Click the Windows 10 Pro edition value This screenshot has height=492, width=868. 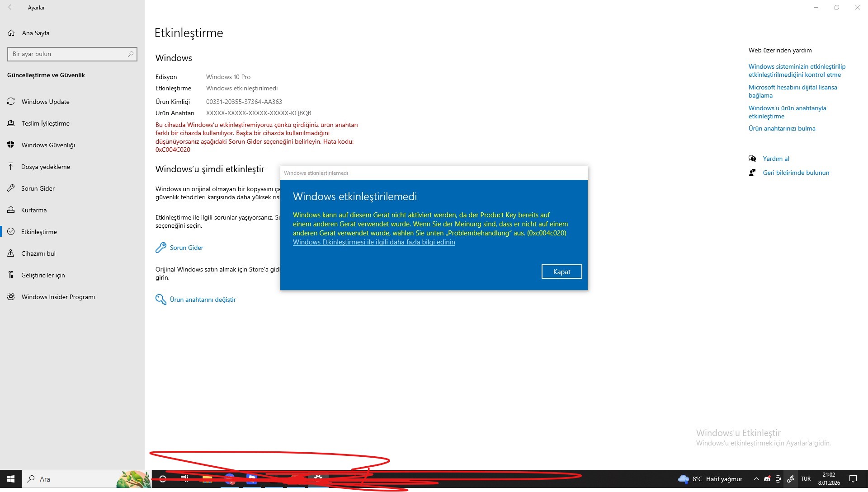(228, 77)
